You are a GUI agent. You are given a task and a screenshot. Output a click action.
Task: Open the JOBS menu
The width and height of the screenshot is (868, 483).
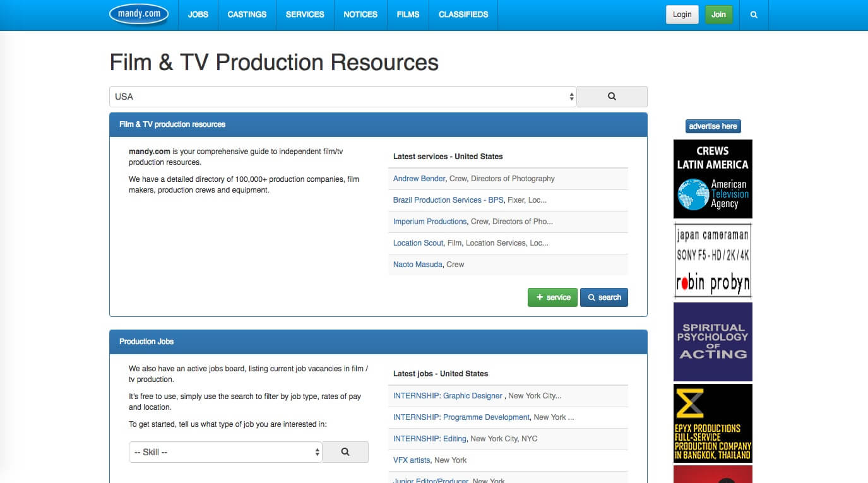(x=198, y=15)
